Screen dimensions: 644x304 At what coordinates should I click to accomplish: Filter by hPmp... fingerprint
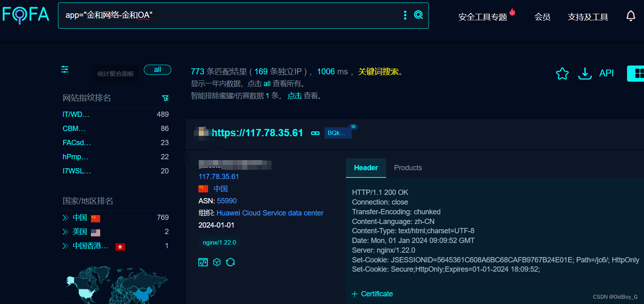75,157
